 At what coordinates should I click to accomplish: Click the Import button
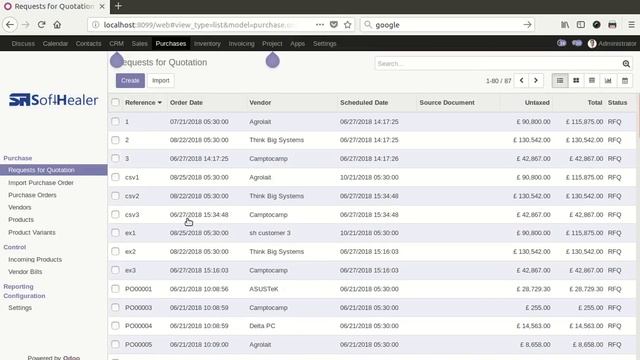coord(161,80)
